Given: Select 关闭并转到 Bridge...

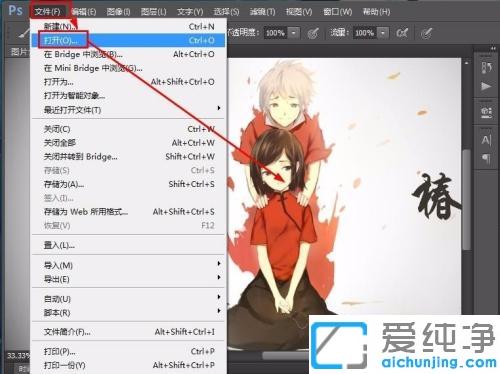Looking at the screenshot, I should coord(129,156).
